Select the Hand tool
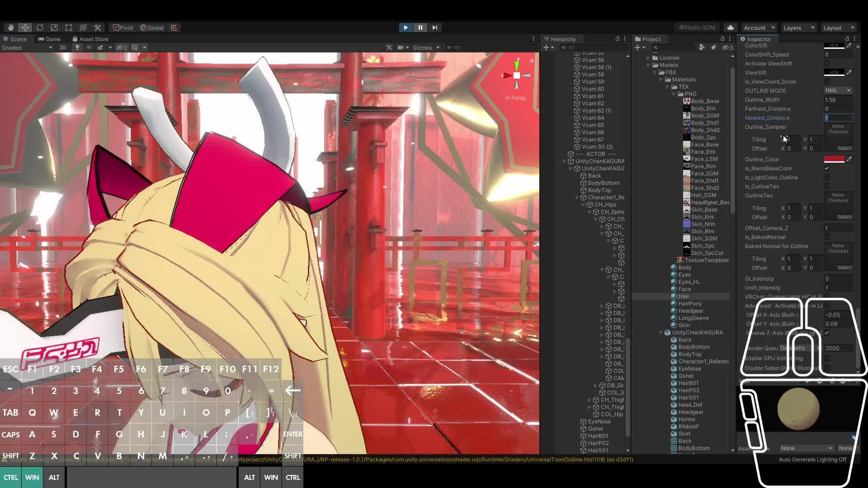868x488 pixels. coord(10,28)
